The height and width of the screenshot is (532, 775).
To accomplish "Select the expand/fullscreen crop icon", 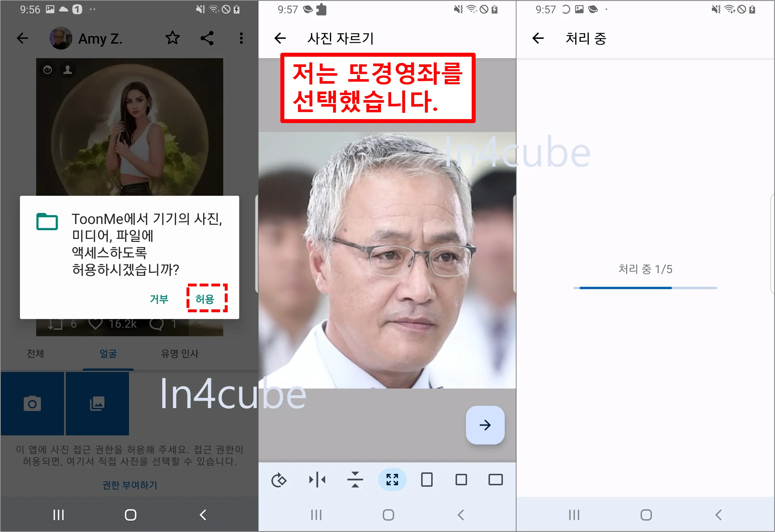I will point(392,480).
